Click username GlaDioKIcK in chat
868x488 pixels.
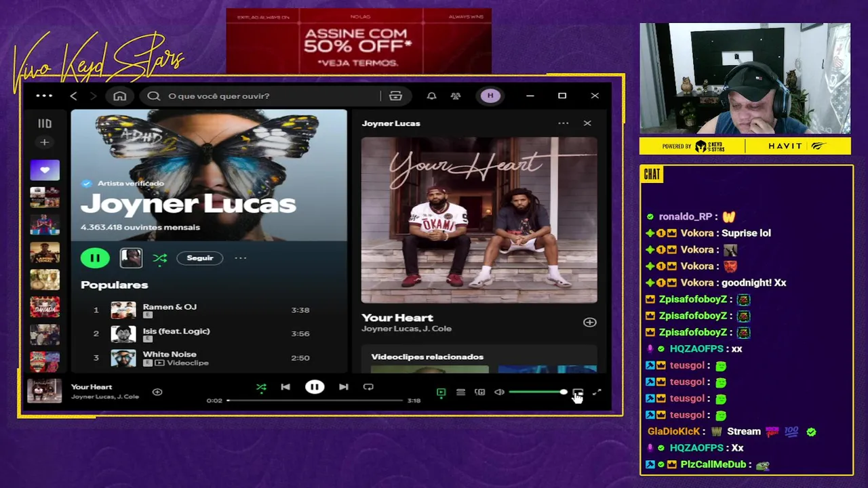(673, 432)
